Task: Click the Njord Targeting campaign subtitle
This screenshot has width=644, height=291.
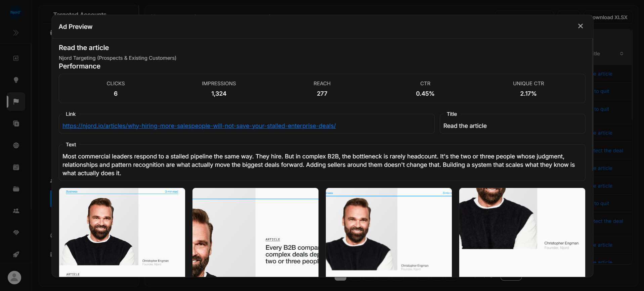Action: (x=118, y=58)
